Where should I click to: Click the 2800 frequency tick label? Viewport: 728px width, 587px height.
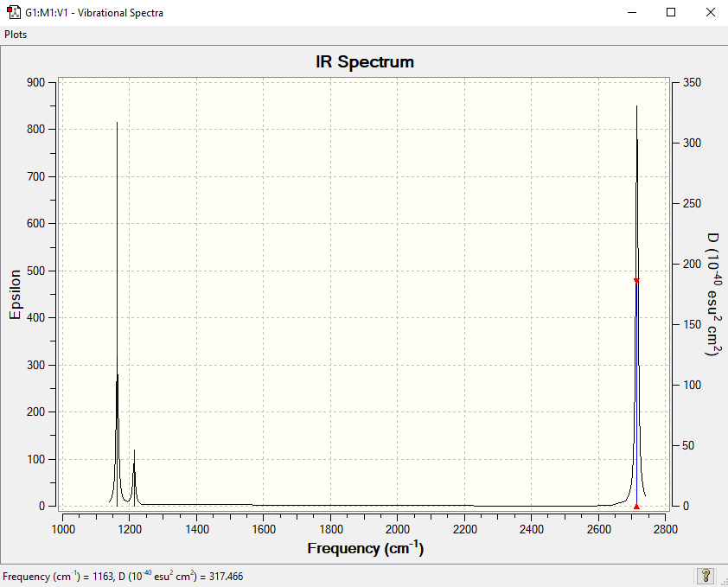coord(666,529)
